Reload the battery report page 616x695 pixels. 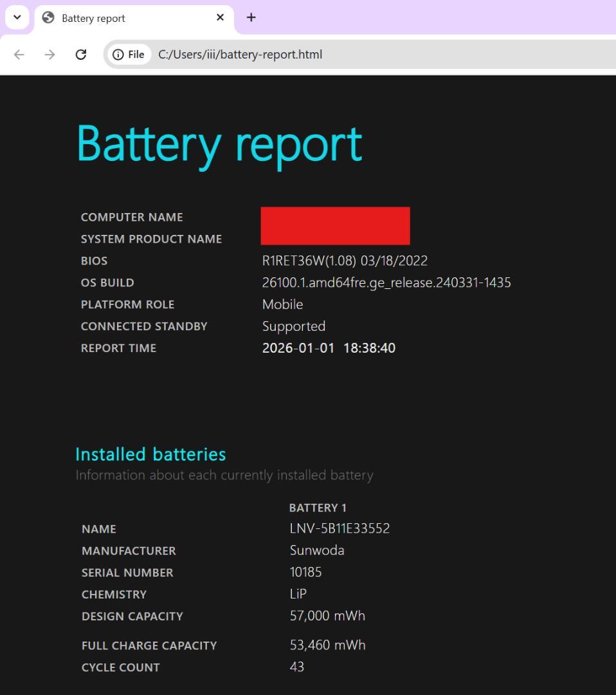(x=80, y=54)
